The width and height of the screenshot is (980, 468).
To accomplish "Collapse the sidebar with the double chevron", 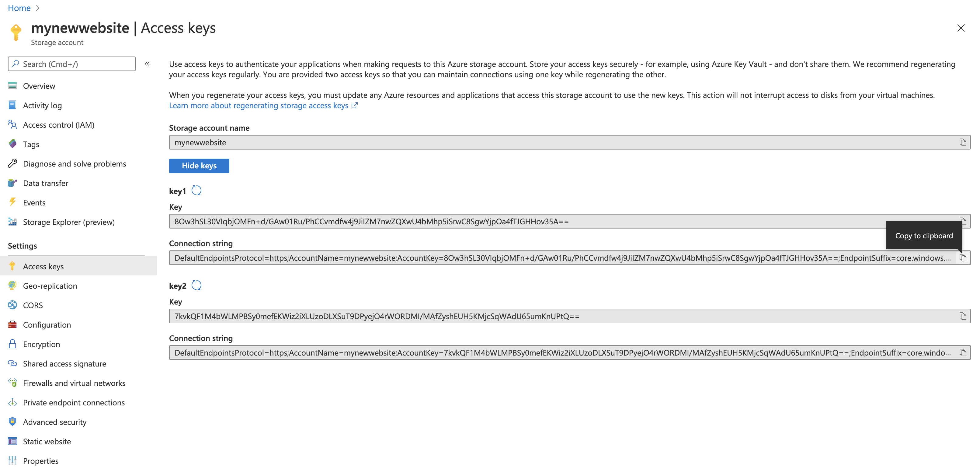I will point(147,64).
